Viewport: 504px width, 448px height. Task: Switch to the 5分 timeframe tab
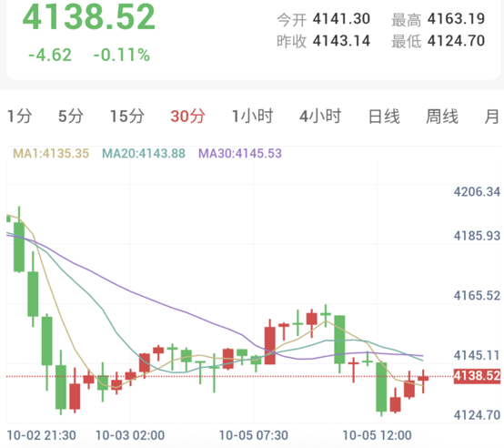point(71,117)
